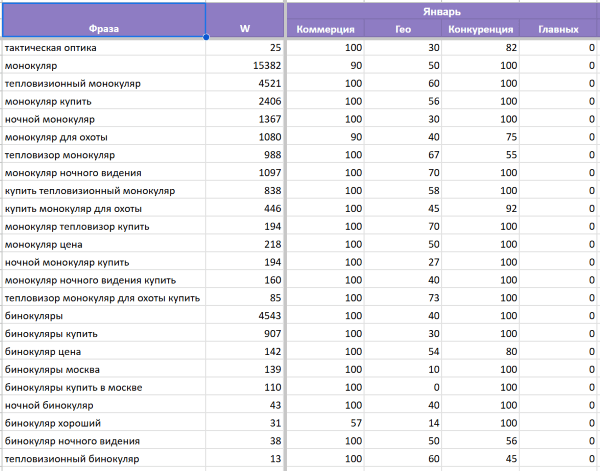Select the cell 'бинокуляры купить'
Image resolution: width=600 pixels, height=471 pixels.
104,334
